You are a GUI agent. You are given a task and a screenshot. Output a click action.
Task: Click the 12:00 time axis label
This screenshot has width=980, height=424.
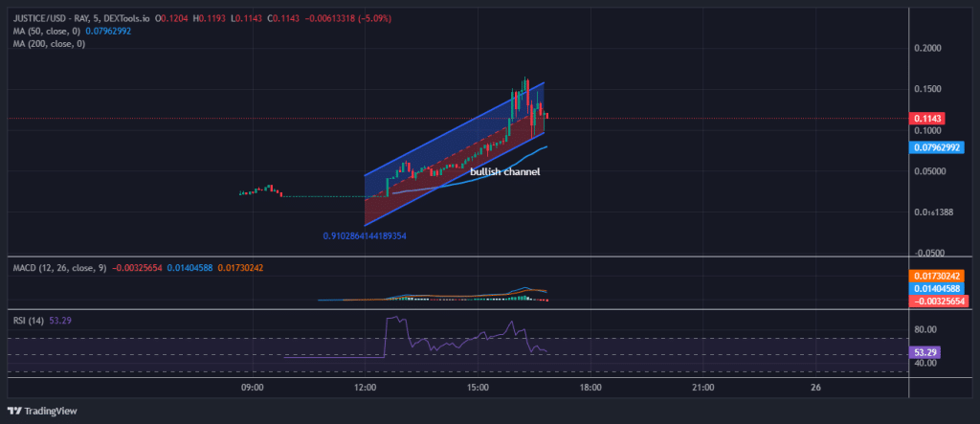coord(366,388)
